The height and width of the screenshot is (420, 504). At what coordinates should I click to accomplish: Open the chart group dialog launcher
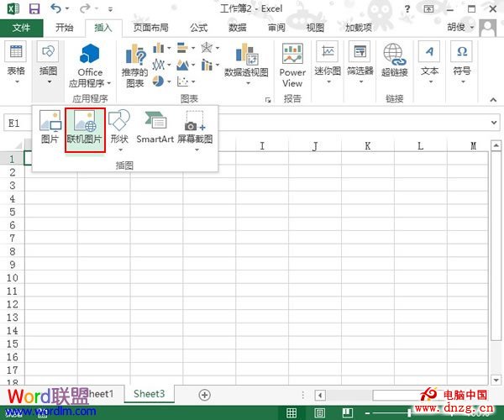click(268, 100)
